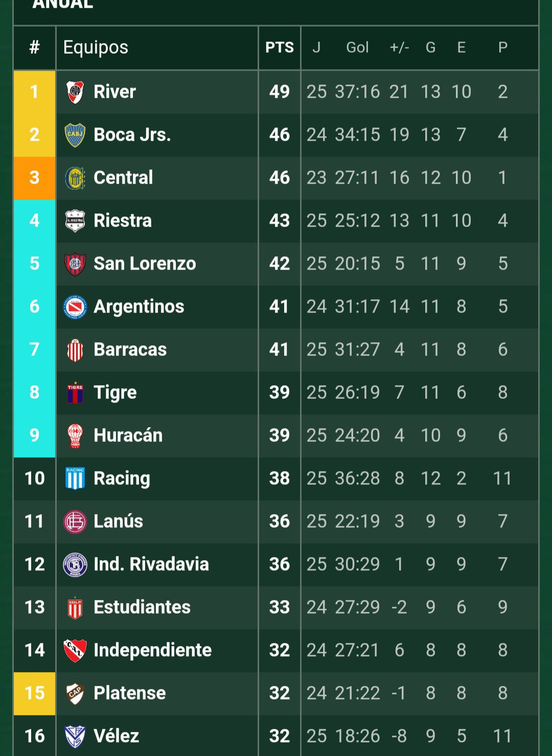Click the River Plate club crest
Image resolution: width=552 pixels, height=756 pixels.
pos(75,92)
